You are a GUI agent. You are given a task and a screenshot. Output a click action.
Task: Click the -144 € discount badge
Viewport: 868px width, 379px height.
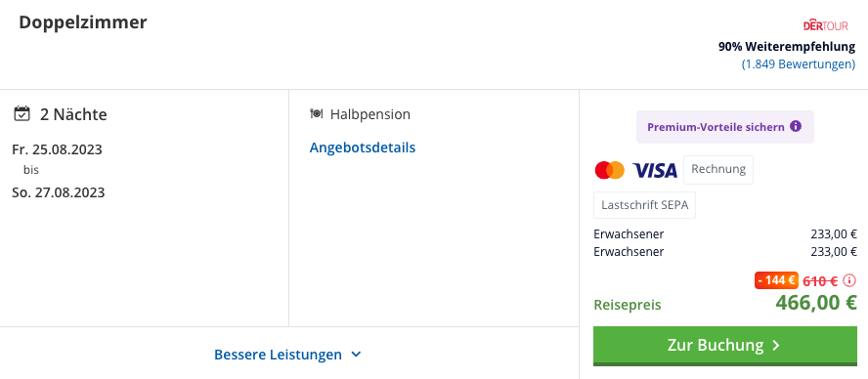(x=776, y=280)
